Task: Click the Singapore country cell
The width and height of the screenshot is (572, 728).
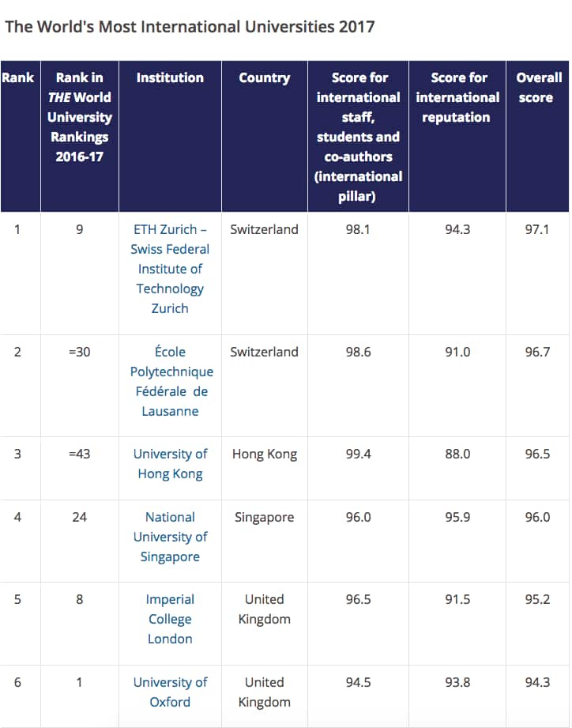Action: tap(265, 517)
